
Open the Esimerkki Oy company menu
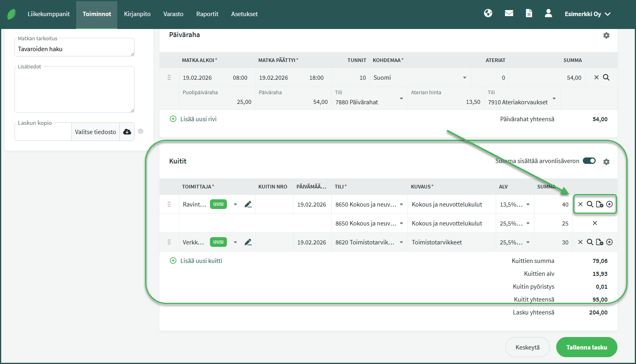pos(587,14)
